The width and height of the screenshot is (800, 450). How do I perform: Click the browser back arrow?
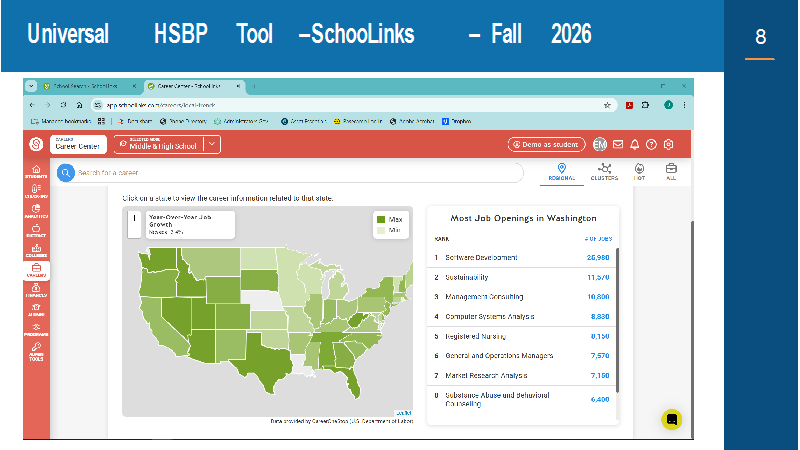pyautogui.click(x=33, y=105)
